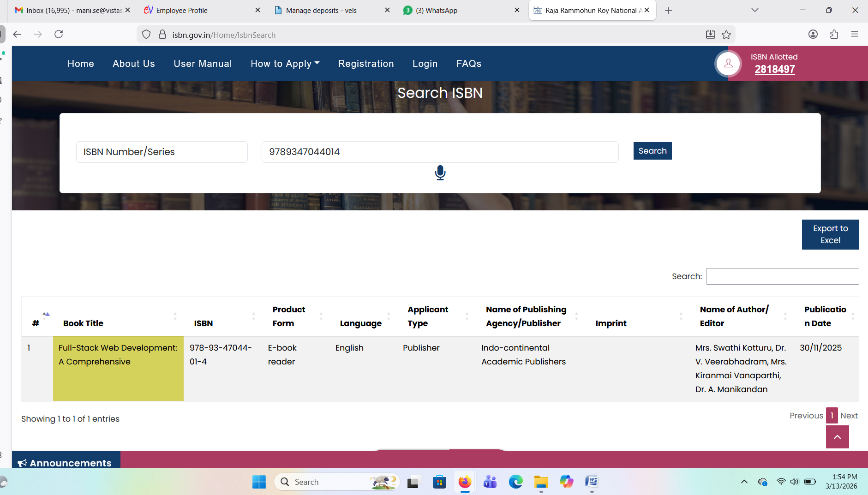Open Firefox application hamburger menu
Screen dimensions: 868x495
pos(854,35)
